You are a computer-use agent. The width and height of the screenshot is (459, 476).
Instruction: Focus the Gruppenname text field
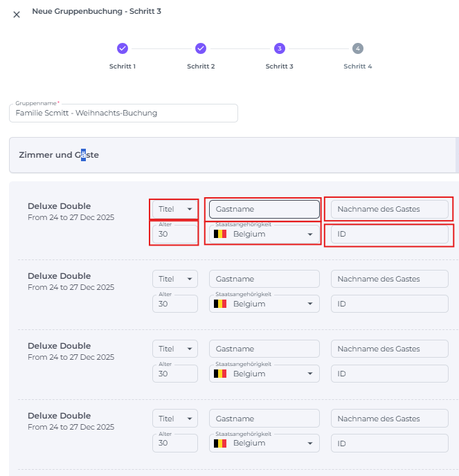pos(123,113)
